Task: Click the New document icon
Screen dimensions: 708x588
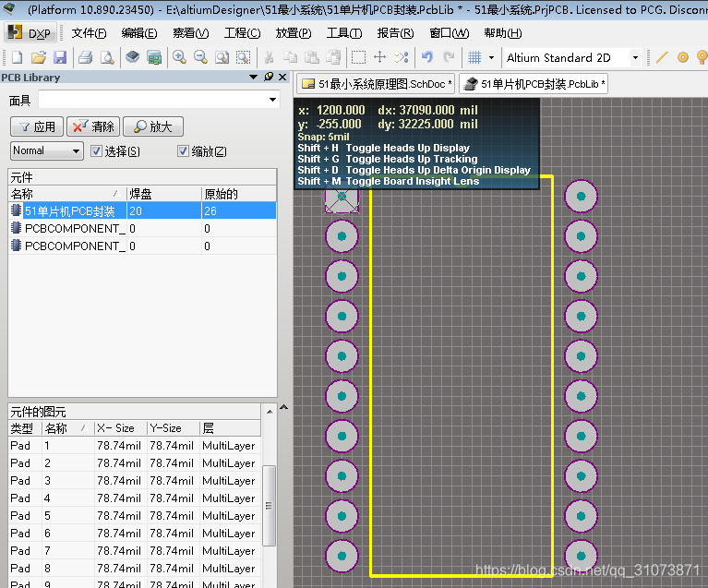Action: (x=17, y=57)
